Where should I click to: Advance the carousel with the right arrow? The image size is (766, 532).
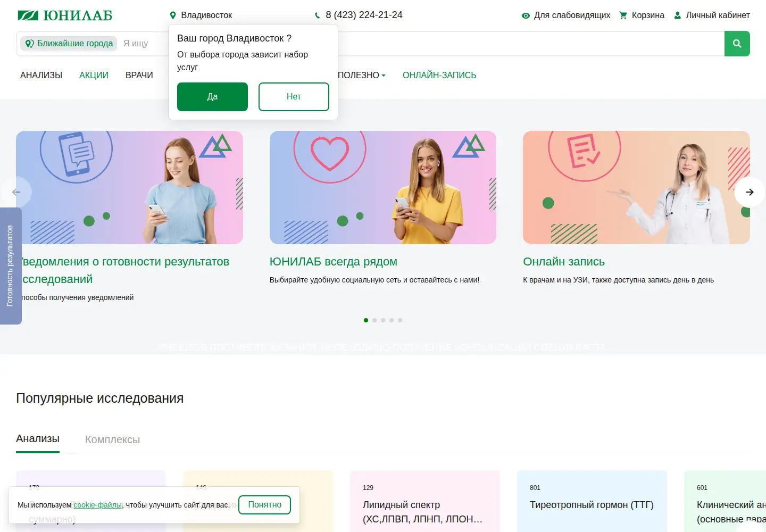click(x=750, y=192)
